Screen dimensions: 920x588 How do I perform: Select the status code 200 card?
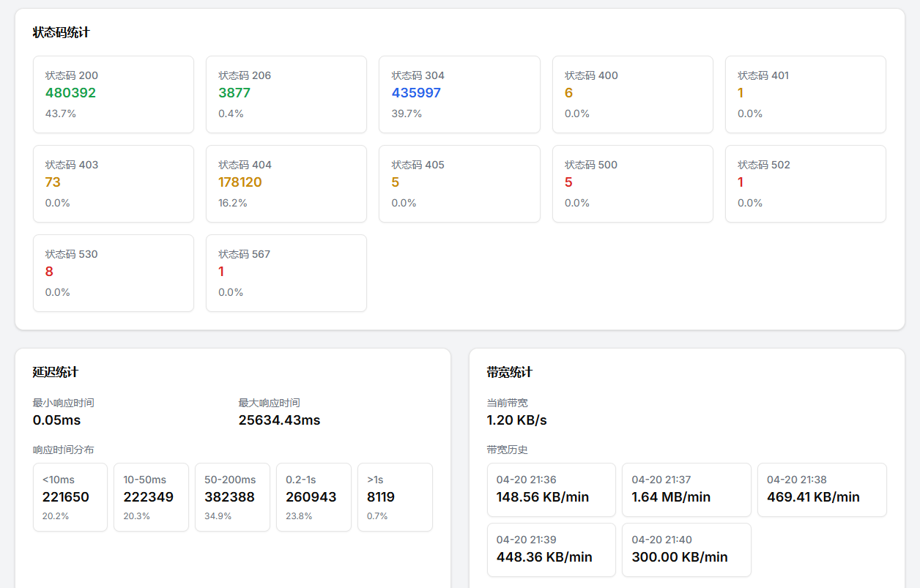[x=114, y=94]
